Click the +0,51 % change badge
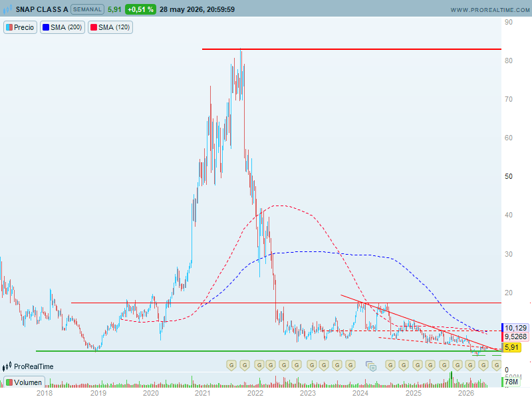Viewport: 532px width, 399px height. pos(140,9)
